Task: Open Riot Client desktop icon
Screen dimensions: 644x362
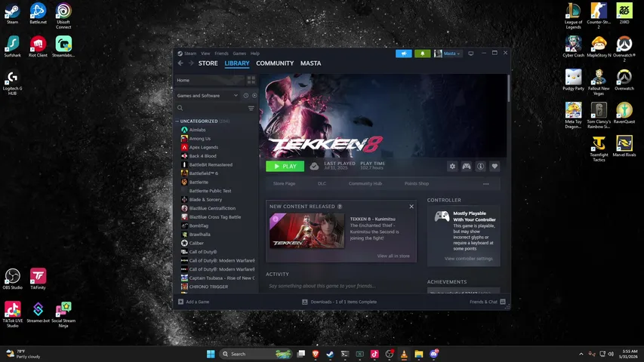Action: coord(38,46)
